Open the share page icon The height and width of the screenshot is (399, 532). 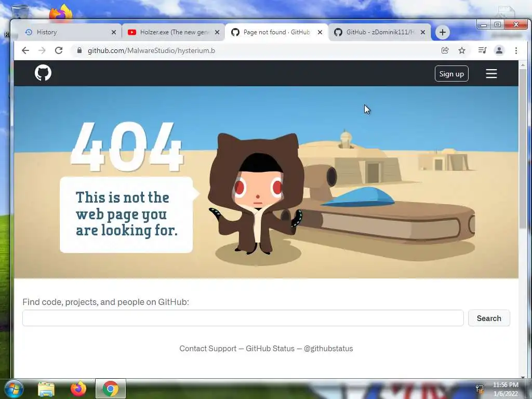tap(445, 50)
